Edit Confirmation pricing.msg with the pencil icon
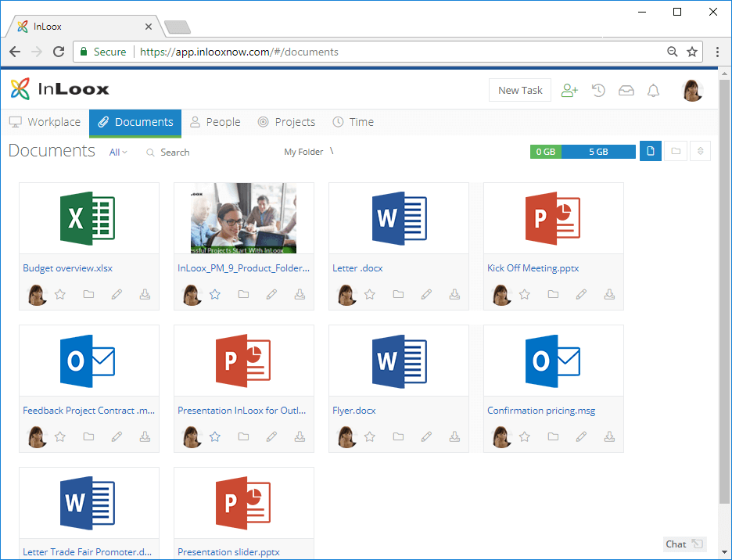This screenshot has width=732, height=560. pos(581,436)
